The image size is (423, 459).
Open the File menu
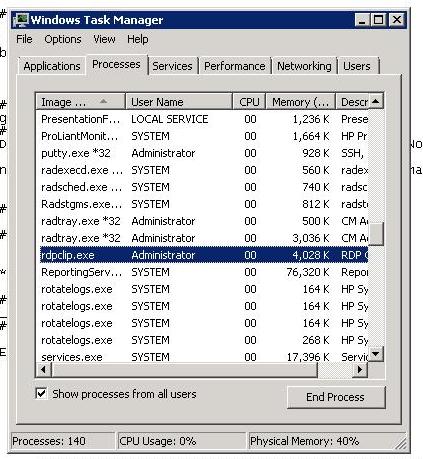pos(24,39)
